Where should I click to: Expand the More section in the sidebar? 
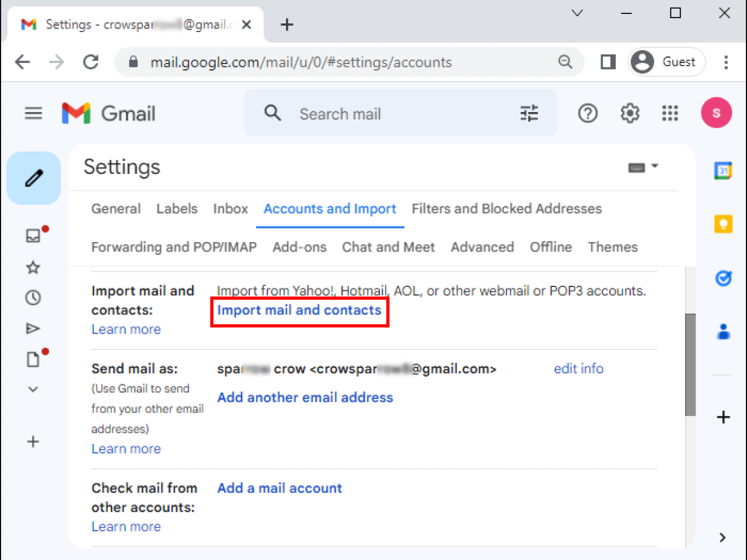[x=33, y=389]
